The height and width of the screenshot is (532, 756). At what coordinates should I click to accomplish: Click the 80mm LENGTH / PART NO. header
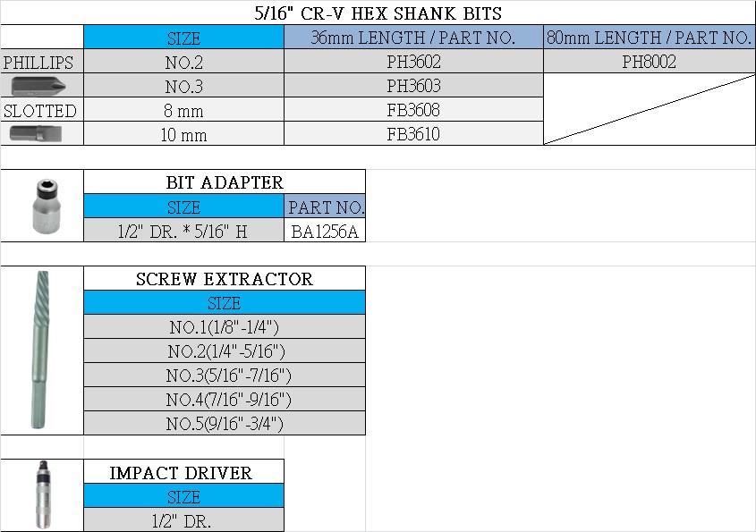[649, 38]
